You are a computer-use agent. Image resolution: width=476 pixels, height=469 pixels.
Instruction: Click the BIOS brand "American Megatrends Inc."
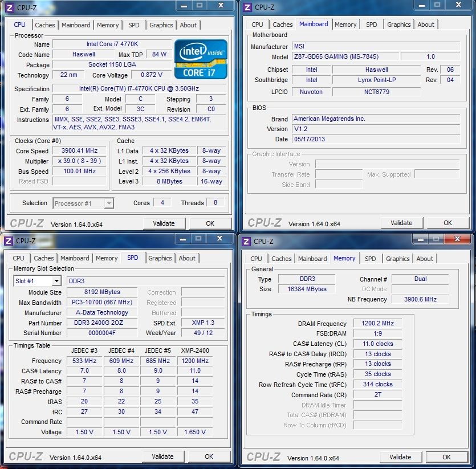[x=376, y=119]
